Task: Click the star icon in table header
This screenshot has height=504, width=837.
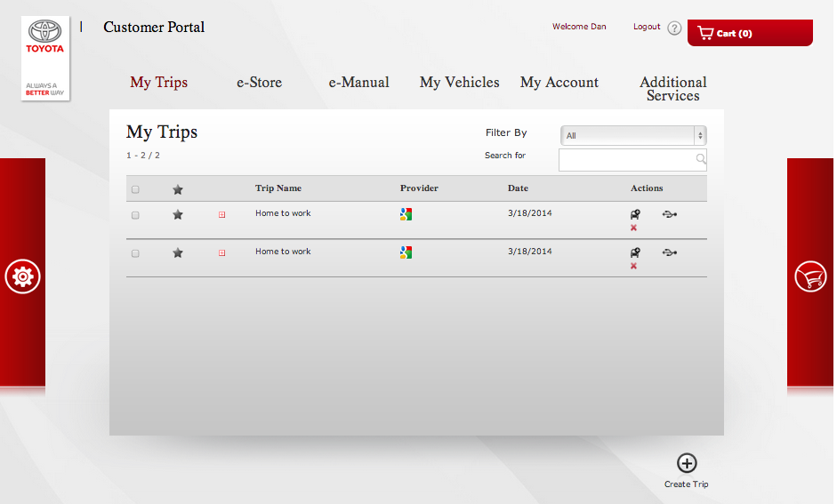Action: (x=178, y=189)
